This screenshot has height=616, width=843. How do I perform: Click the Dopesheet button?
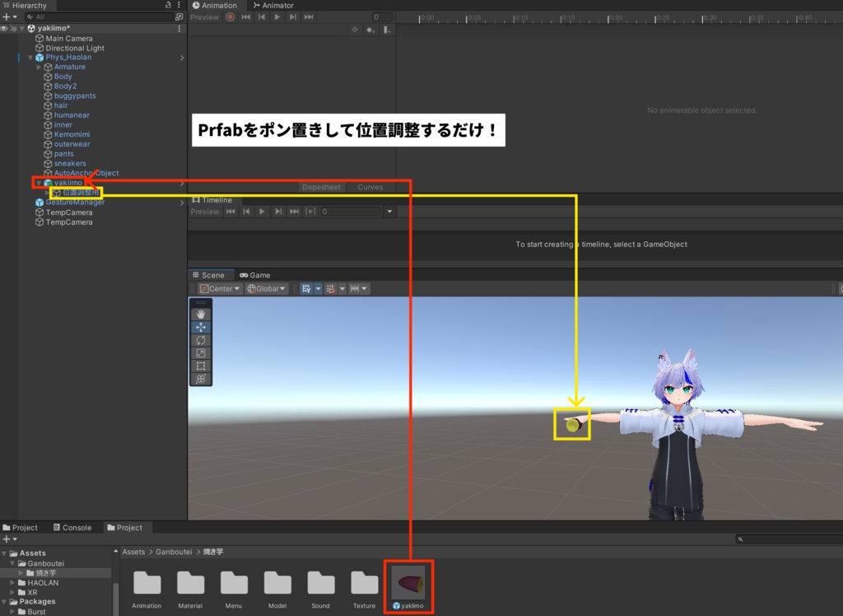pyautogui.click(x=321, y=187)
